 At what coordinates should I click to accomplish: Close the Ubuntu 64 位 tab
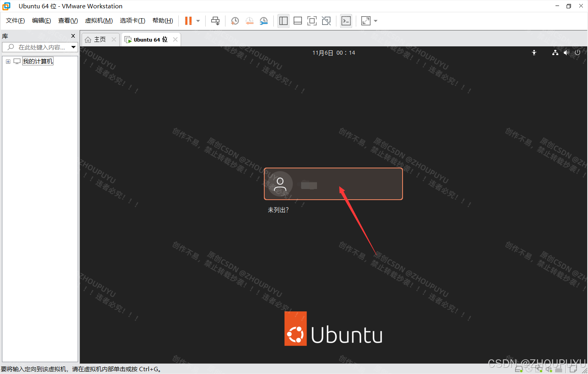pyautogui.click(x=175, y=39)
